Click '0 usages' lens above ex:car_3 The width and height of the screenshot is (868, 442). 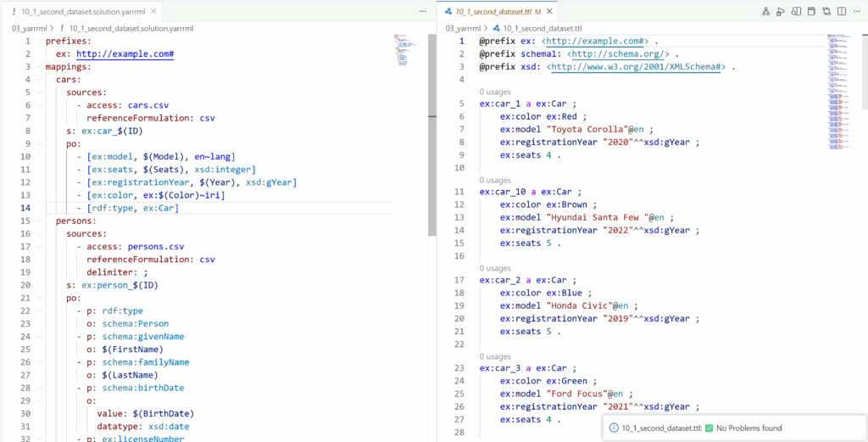(495, 356)
